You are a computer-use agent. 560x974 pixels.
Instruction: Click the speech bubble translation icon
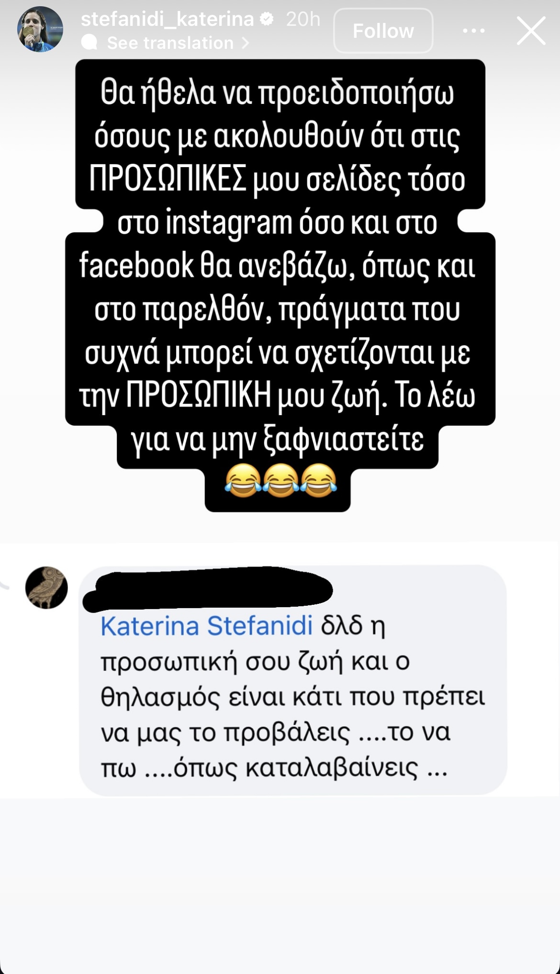[90, 43]
